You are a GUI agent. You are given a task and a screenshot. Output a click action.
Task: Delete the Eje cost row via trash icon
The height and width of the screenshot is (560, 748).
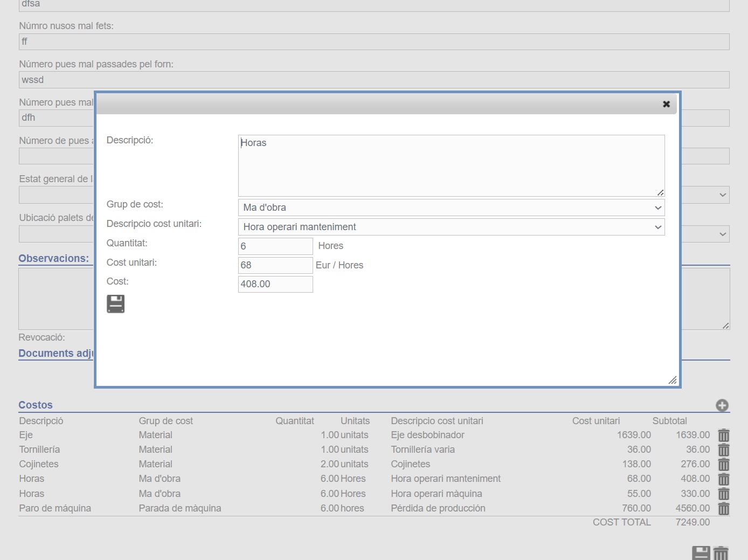724,435
